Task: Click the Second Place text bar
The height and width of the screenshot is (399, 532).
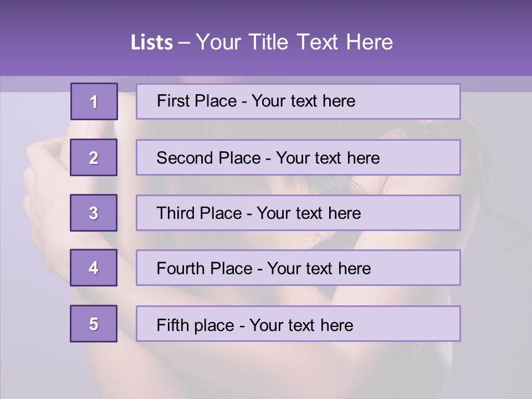Action: (x=298, y=157)
